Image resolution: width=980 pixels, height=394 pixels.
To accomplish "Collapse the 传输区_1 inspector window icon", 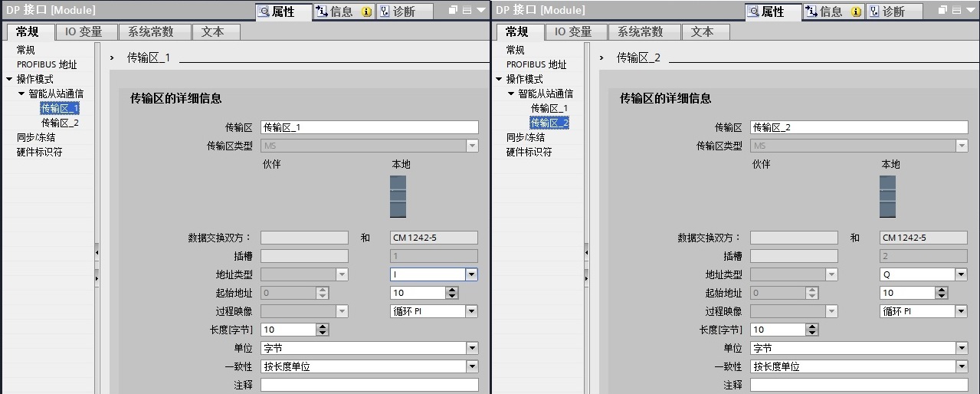I will pyautogui.click(x=467, y=10).
